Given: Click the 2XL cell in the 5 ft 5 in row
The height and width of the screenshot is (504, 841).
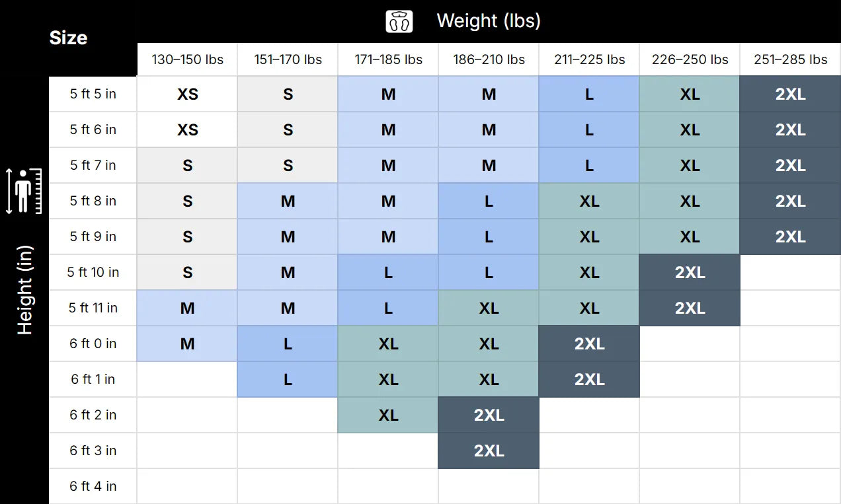Looking at the screenshot, I should click(x=790, y=94).
